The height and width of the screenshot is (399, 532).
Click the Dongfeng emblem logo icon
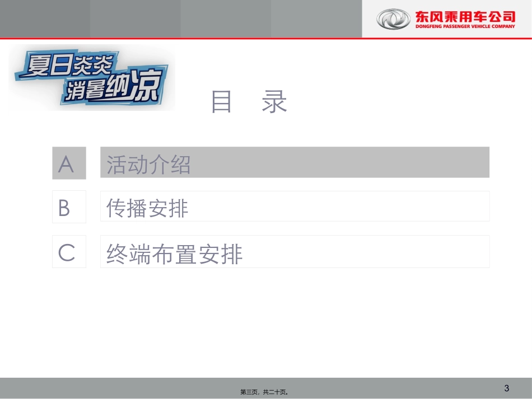393,19
